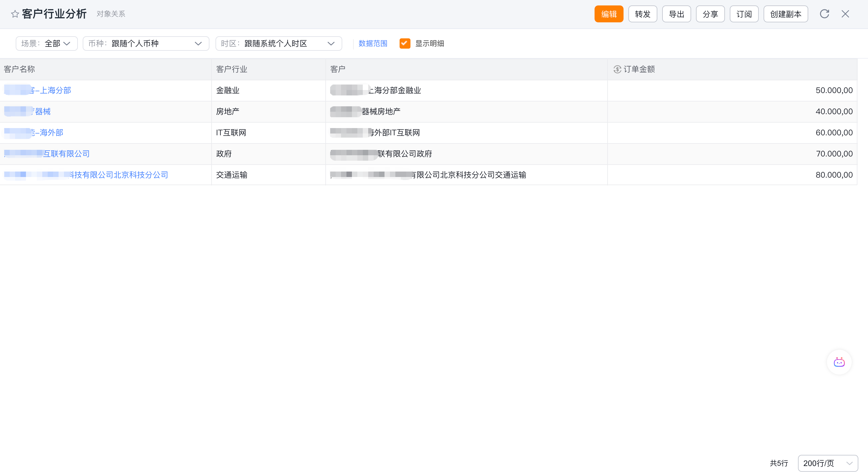868x476 pixels.
Task: Open the 币种 跟随个人币种 dropdown
Action: (x=146, y=43)
